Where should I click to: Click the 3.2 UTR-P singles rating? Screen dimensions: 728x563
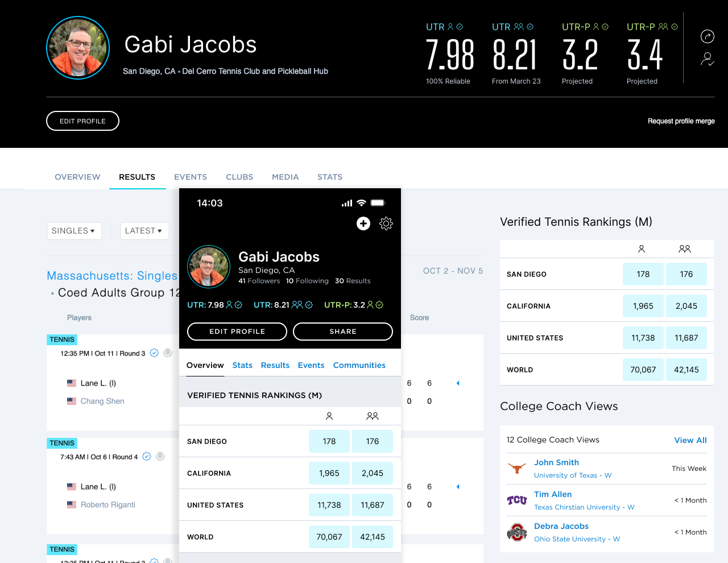580,55
